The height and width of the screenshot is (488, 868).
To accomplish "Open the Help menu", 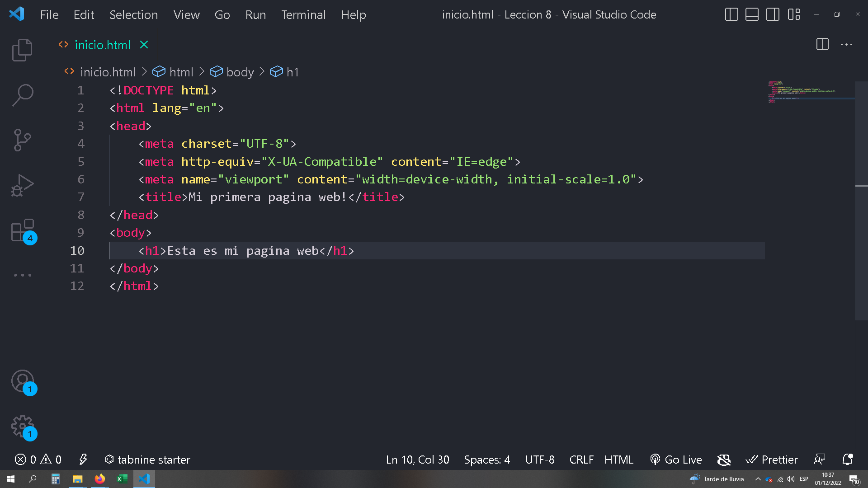I will coord(354,15).
